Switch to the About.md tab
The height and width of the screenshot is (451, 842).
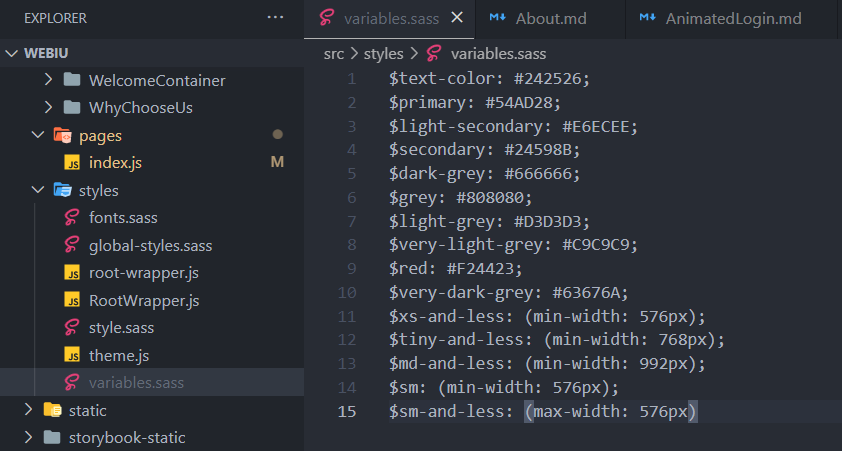pyautogui.click(x=550, y=19)
